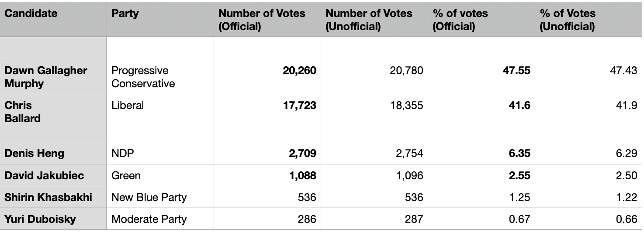Viewport: 644px width, 232px height.
Task: Select the % of Votes (Unofficial) header
Action: coord(589,20)
